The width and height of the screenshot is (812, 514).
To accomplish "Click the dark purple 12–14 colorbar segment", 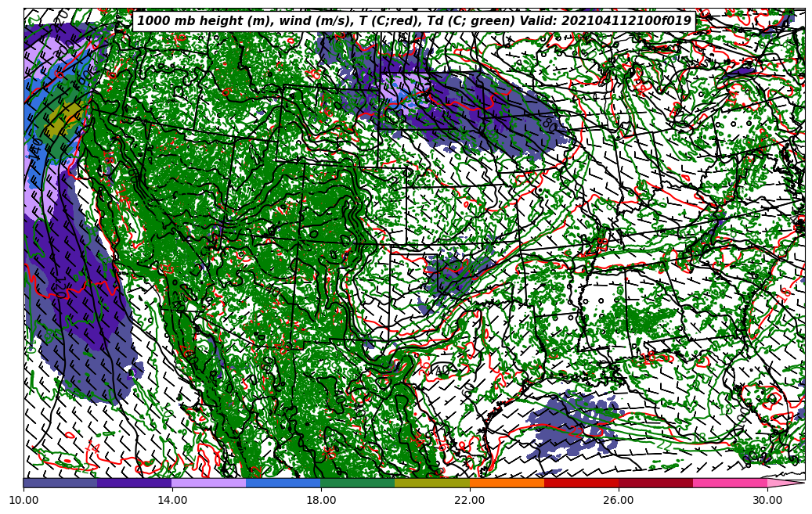I will pyautogui.click(x=135, y=483).
